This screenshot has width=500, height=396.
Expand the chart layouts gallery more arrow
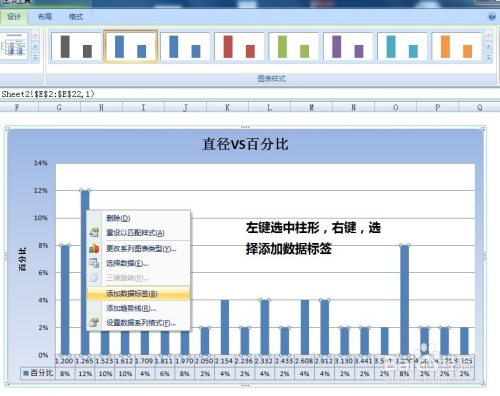[35, 57]
